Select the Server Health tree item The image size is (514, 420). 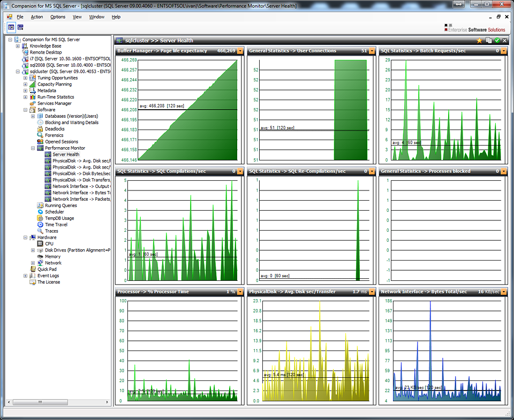[x=66, y=154]
